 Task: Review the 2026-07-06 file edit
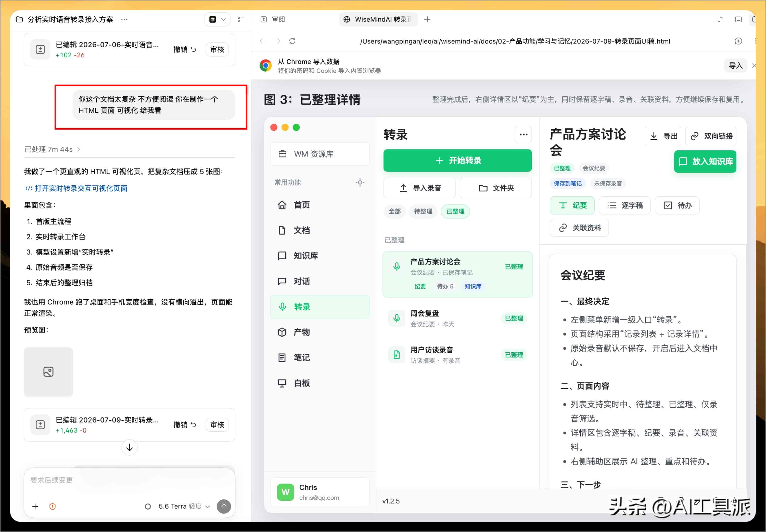pos(217,50)
